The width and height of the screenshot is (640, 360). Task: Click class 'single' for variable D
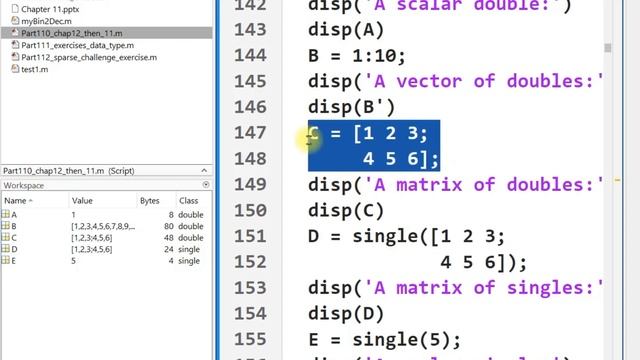pyautogui.click(x=189, y=249)
